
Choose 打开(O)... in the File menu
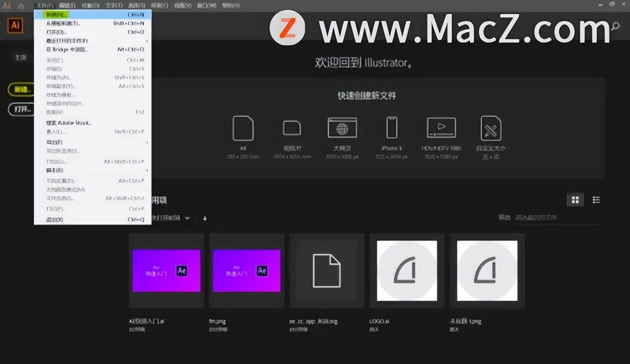(x=93, y=32)
